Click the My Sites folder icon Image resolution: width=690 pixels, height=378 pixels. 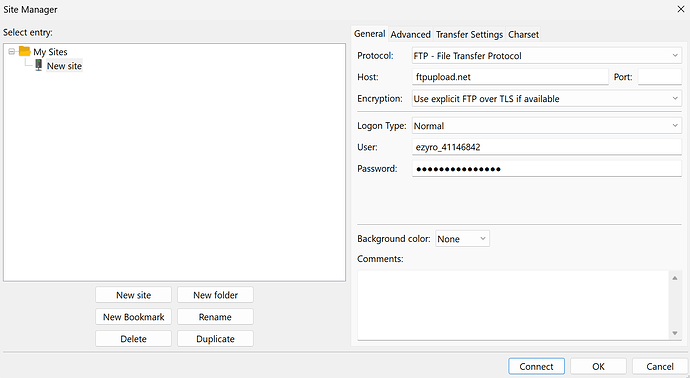point(25,51)
